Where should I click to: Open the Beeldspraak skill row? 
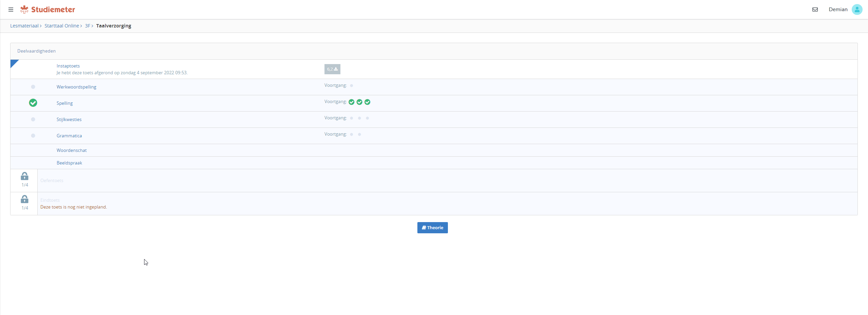click(69, 163)
